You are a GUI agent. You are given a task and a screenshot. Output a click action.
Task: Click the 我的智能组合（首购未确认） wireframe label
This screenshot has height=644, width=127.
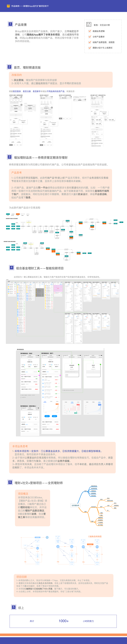pyautogui.click(x=28, y=406)
